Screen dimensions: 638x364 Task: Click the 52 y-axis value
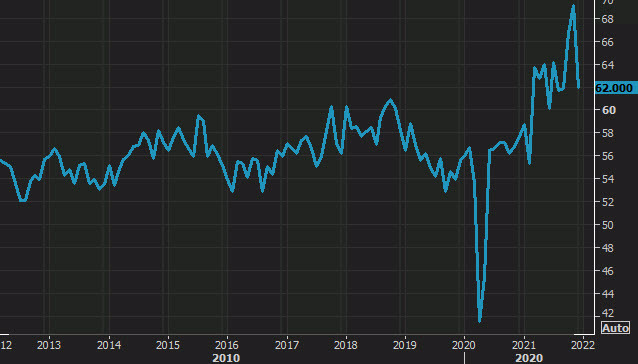pos(607,202)
